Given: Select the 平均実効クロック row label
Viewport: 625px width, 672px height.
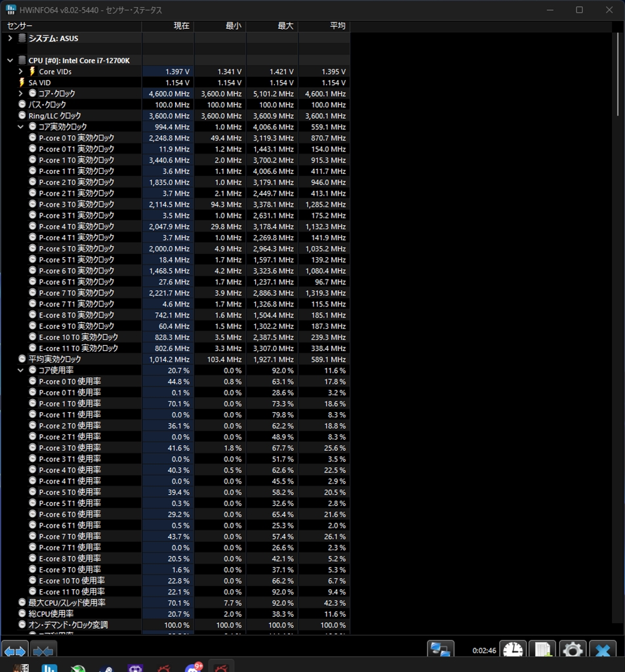Looking at the screenshot, I should coord(54,359).
